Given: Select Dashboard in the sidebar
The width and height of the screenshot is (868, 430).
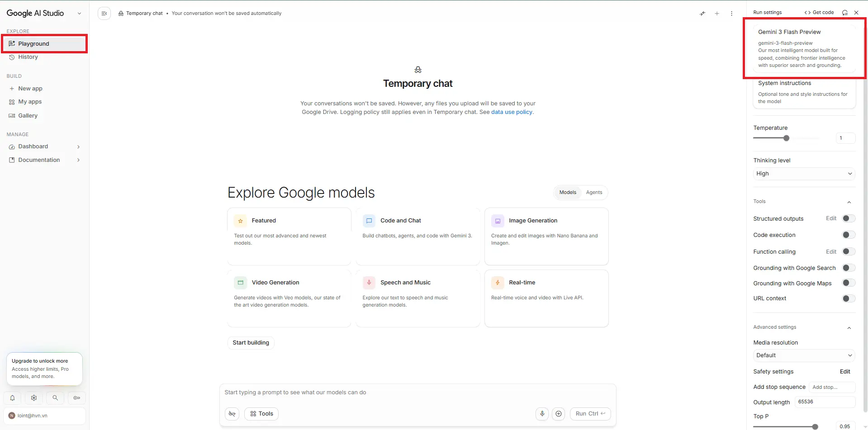Looking at the screenshot, I should [44, 147].
